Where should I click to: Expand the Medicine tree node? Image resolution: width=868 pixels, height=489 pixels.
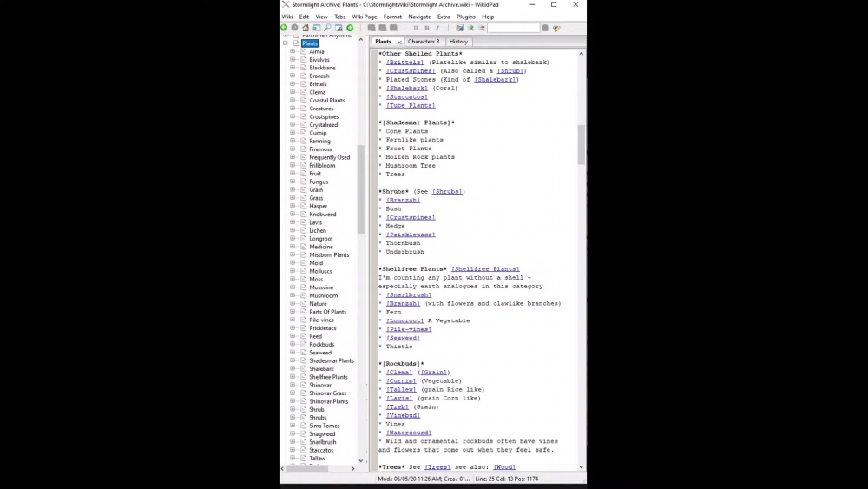tap(293, 247)
